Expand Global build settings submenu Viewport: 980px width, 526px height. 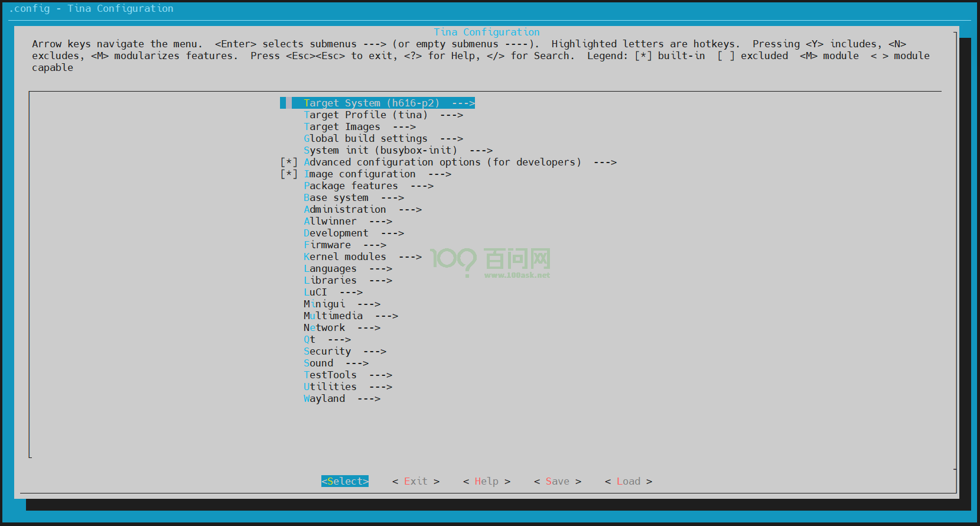pyautogui.click(x=365, y=138)
